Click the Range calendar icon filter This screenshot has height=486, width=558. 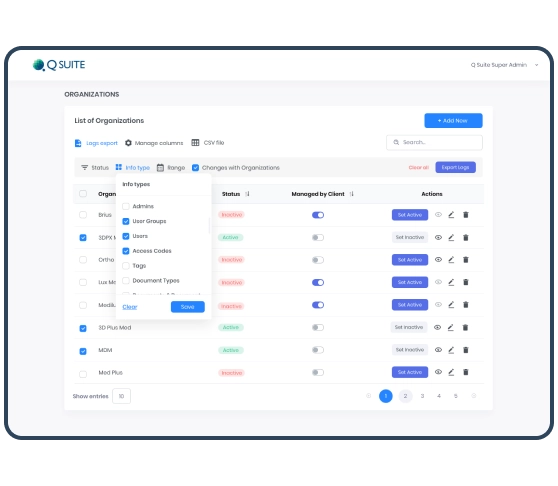click(x=160, y=168)
